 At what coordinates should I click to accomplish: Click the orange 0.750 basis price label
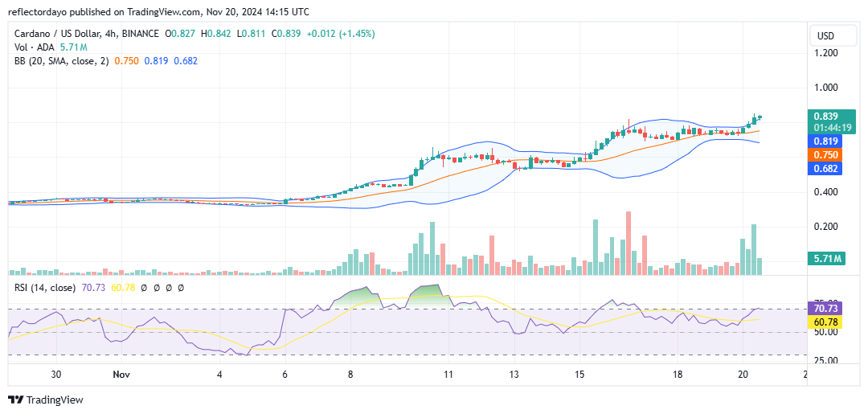click(x=826, y=154)
